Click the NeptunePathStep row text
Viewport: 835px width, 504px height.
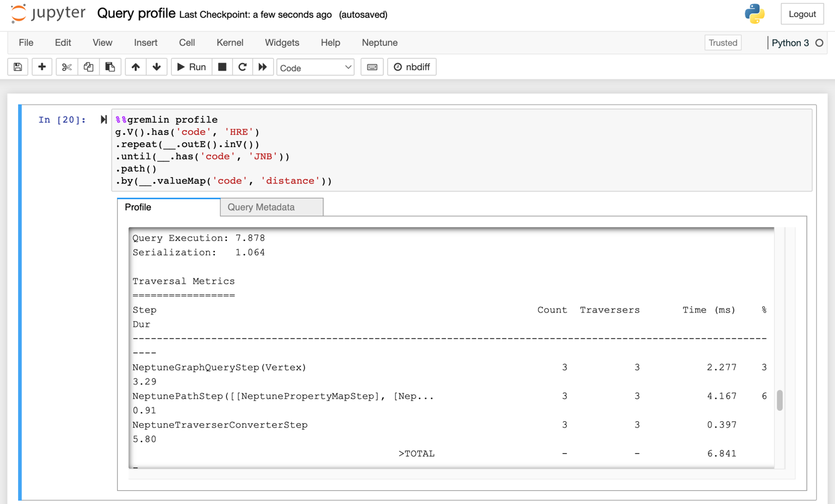tap(283, 396)
